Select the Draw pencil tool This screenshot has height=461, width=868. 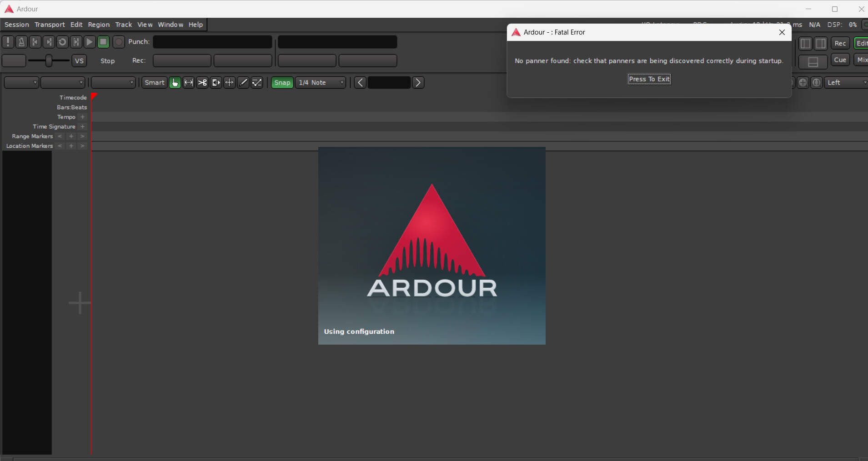tap(243, 82)
